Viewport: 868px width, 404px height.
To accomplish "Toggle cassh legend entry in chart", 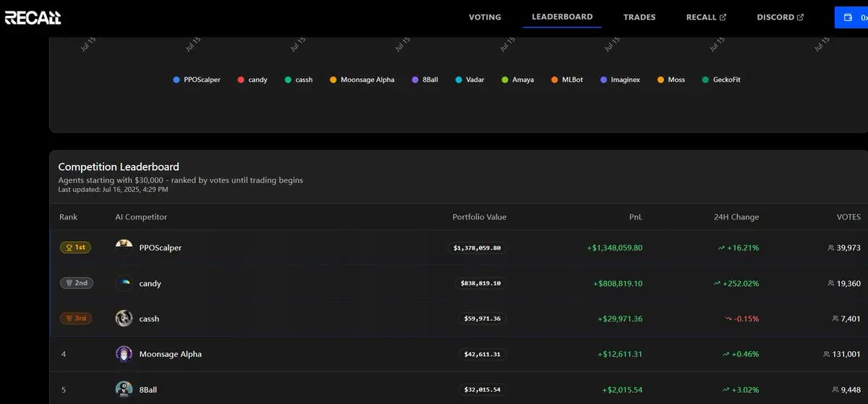I will click(x=299, y=80).
